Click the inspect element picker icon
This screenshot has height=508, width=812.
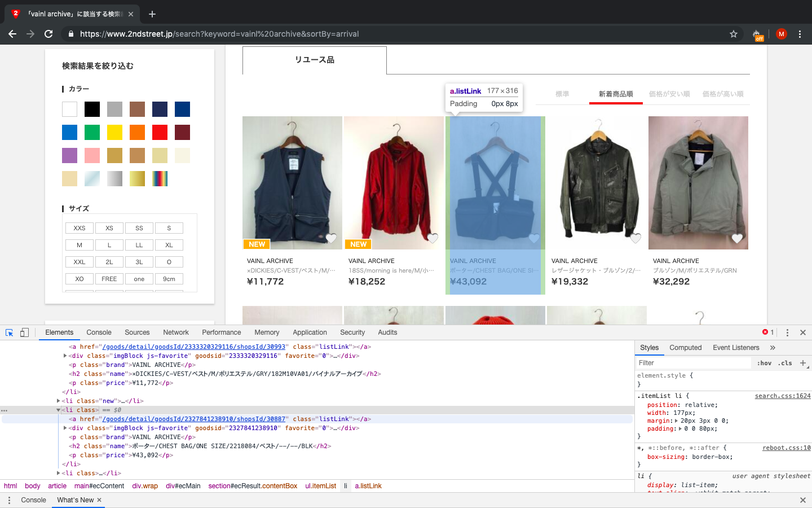click(x=9, y=332)
